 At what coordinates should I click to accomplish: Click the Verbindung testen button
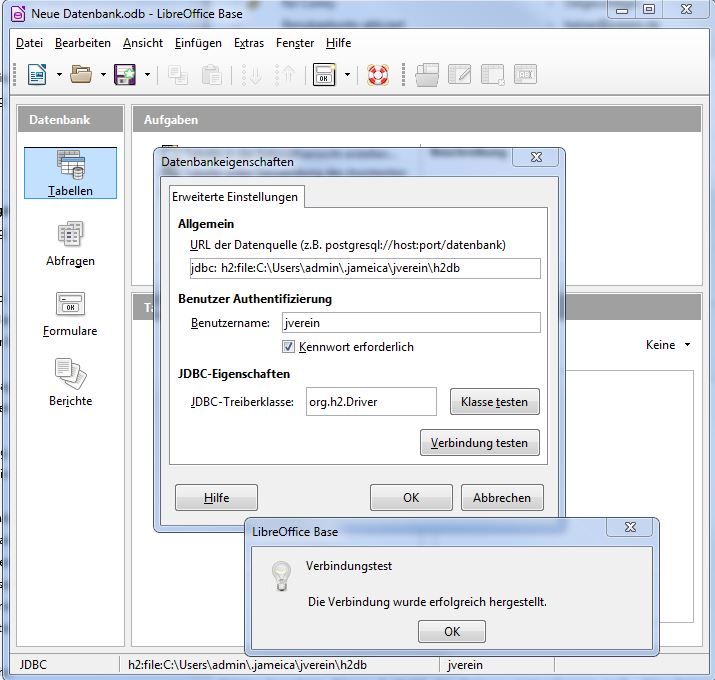[480, 442]
